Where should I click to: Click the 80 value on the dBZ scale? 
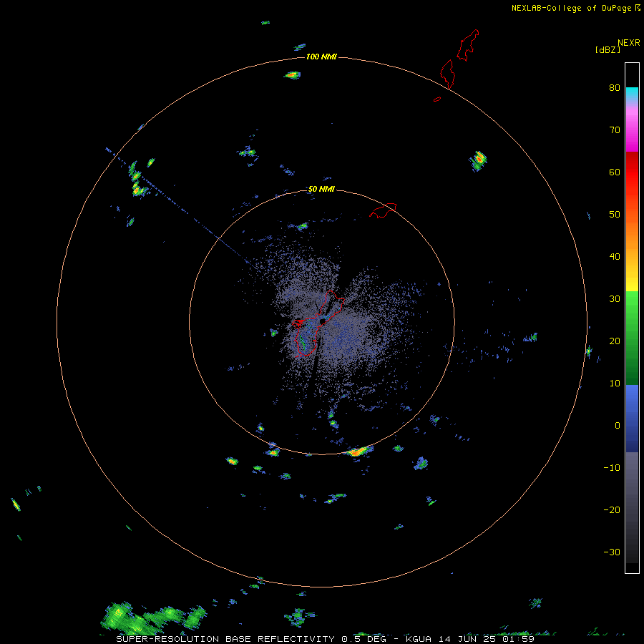615,88
